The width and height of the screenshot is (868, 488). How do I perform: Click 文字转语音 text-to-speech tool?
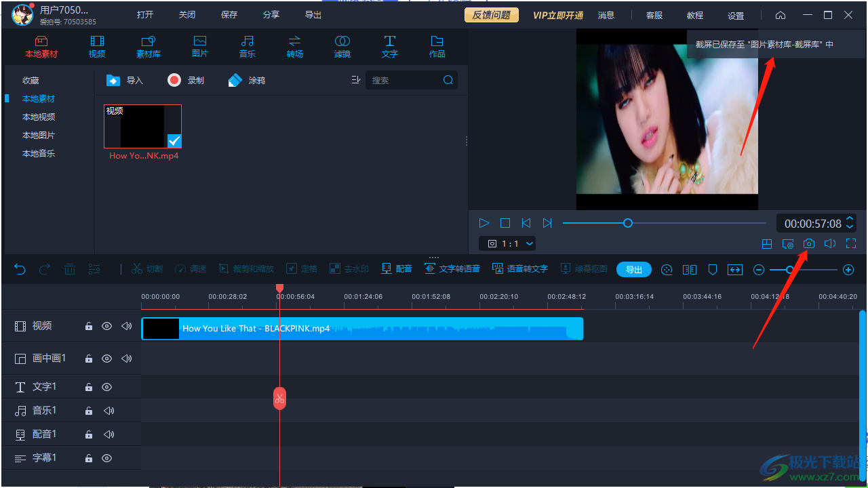pos(452,269)
